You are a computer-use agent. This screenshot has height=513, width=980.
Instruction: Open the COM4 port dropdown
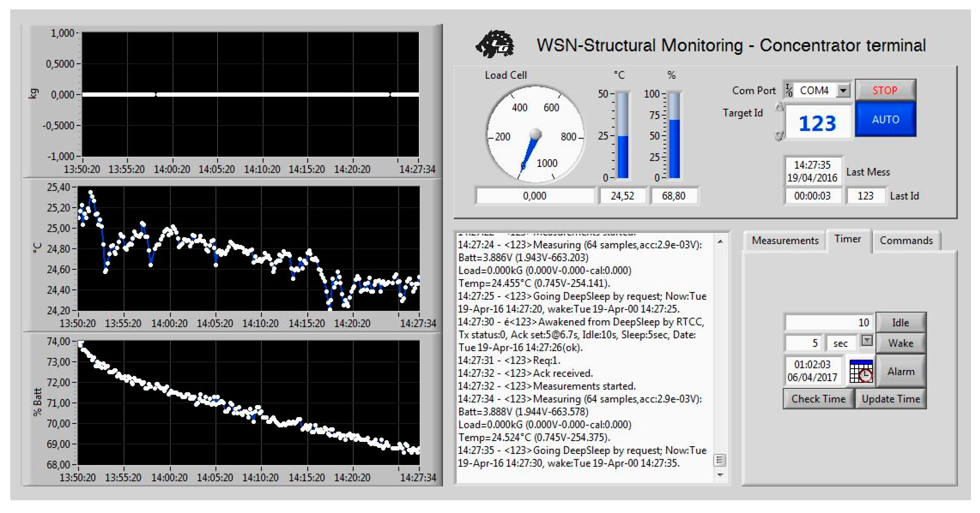[x=843, y=90]
